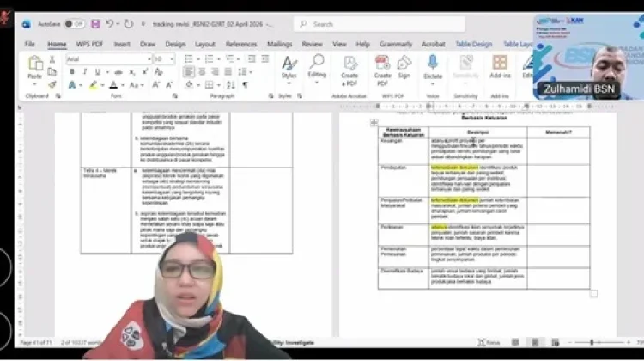Click the Search box in title bar
This screenshot has height=361, width=644.
(380, 24)
